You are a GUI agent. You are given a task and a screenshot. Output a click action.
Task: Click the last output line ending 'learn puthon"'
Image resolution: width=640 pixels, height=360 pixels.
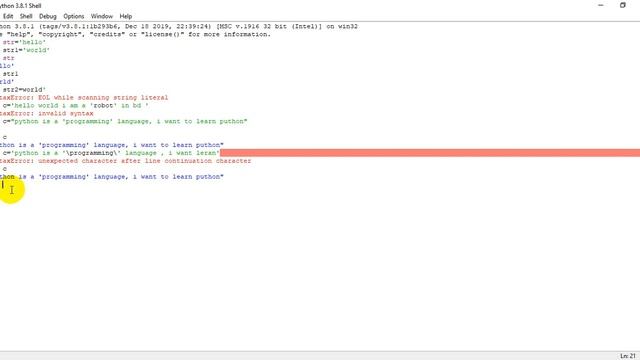(112, 177)
